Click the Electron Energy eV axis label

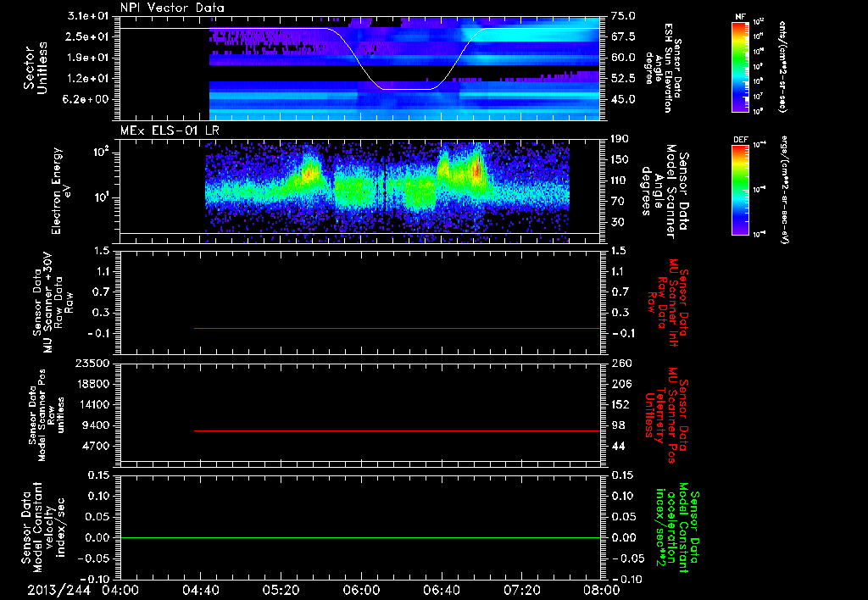click(x=61, y=191)
